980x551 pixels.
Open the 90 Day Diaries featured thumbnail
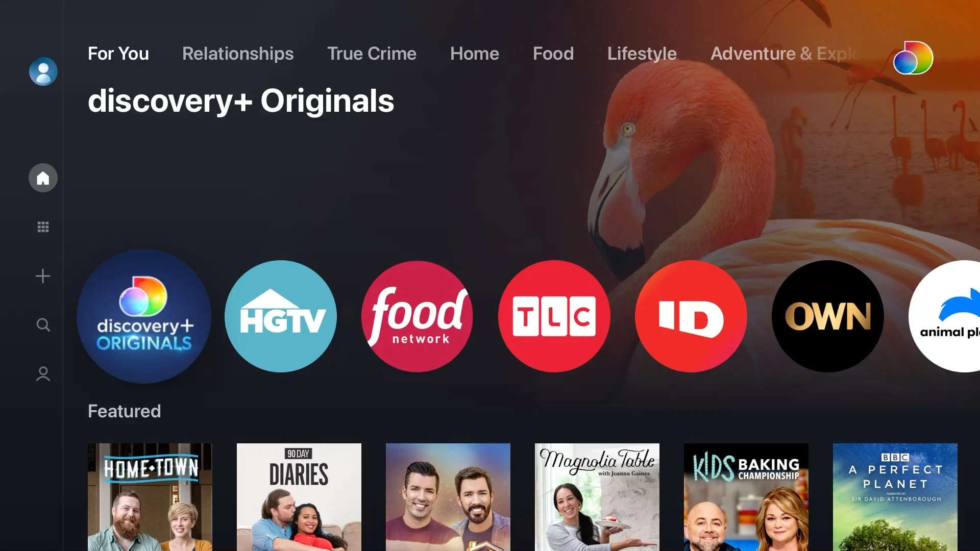tap(299, 496)
